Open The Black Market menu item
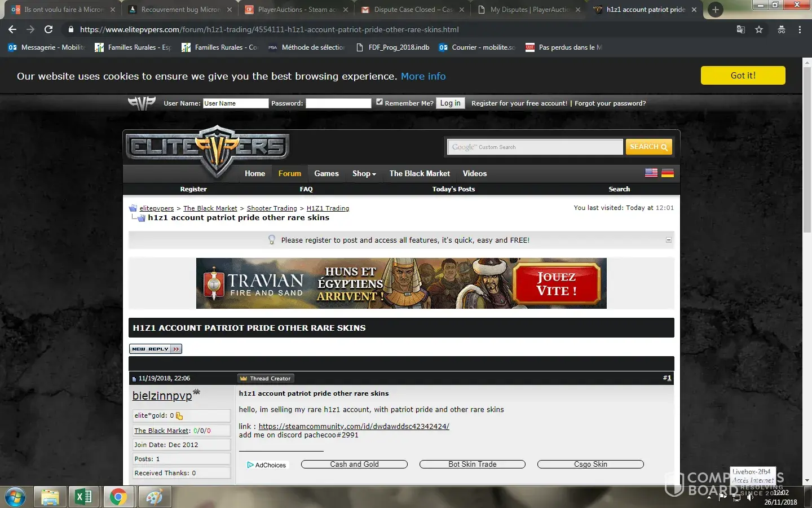 coord(420,174)
